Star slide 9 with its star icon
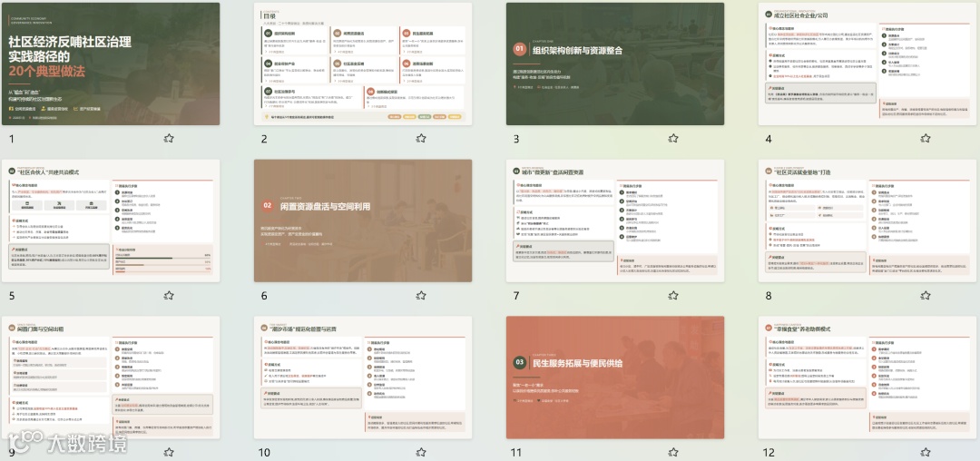The image size is (980, 461). (169, 452)
